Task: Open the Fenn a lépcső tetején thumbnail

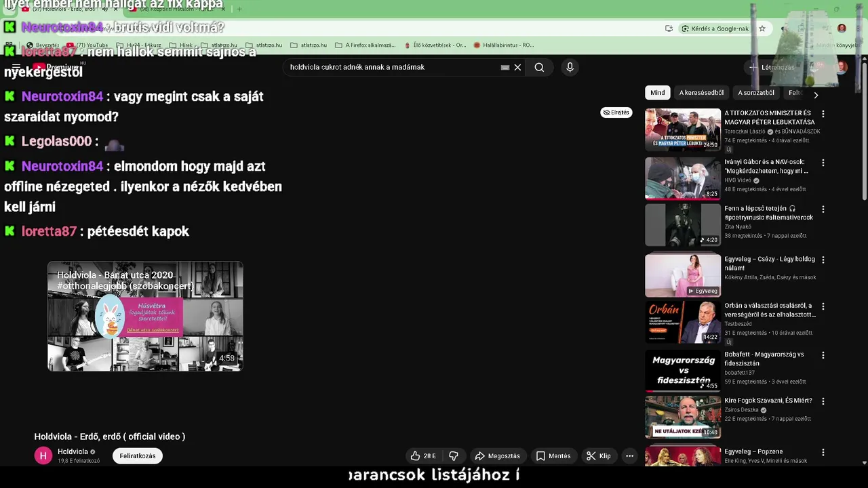Action: (683, 225)
